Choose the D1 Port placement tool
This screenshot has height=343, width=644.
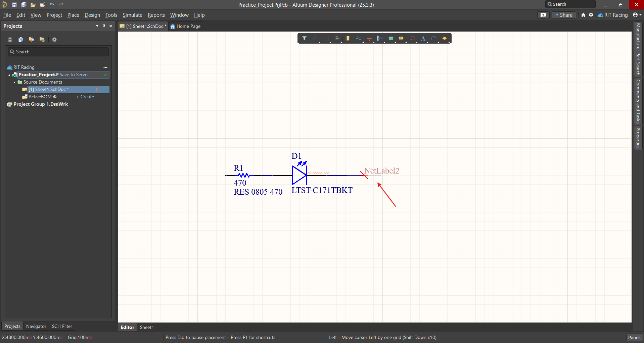pyautogui.click(x=401, y=38)
